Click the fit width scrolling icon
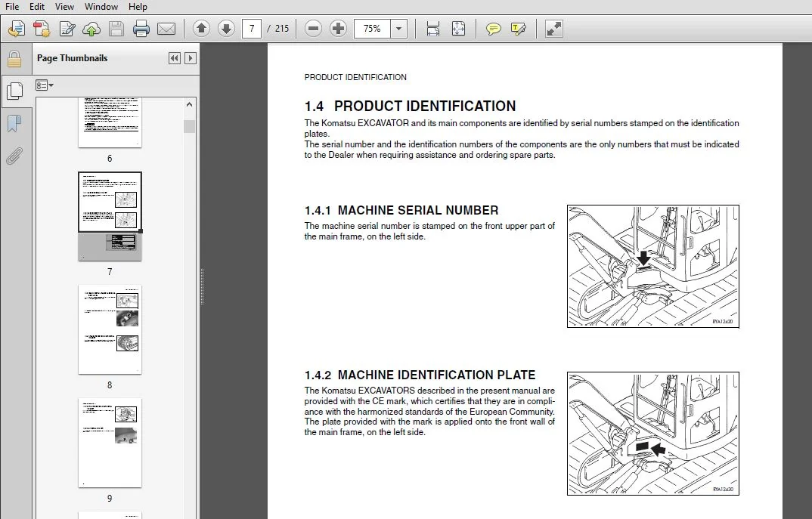This screenshot has width=812, height=519. (433, 29)
